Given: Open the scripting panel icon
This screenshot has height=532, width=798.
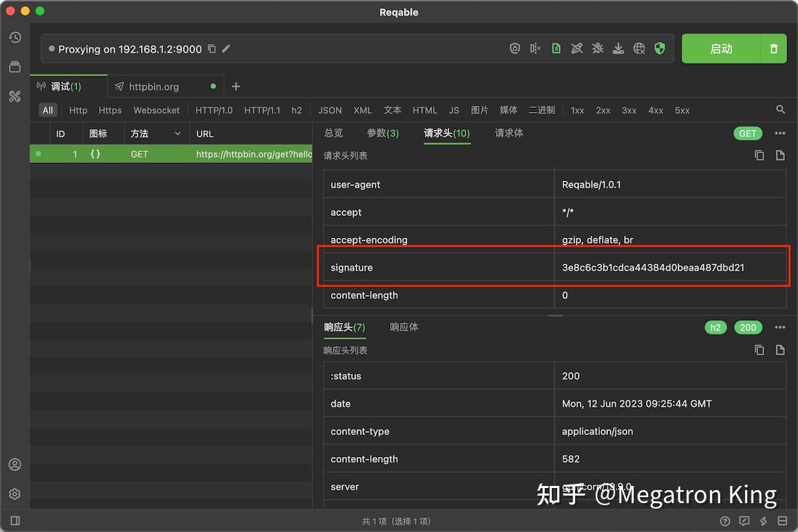Looking at the screenshot, I should coord(556,48).
